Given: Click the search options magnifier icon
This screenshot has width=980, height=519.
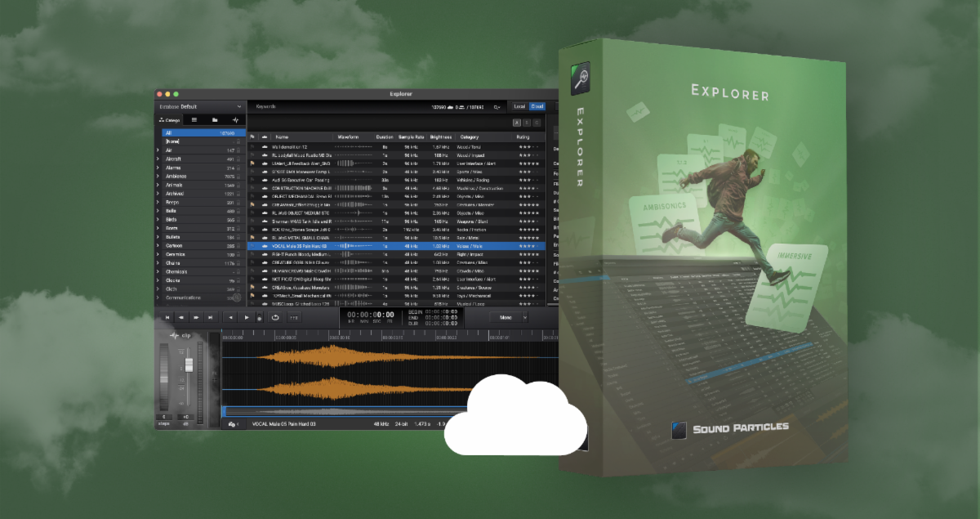Looking at the screenshot, I should [497, 106].
